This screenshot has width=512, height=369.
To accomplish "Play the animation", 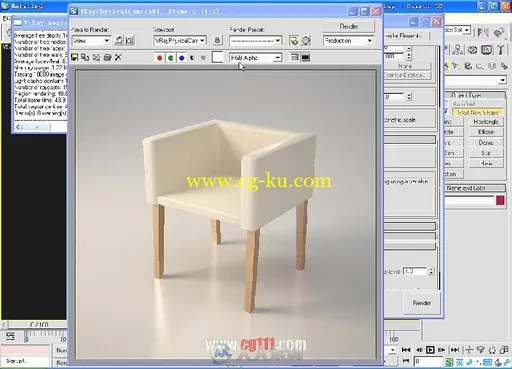I will click(430, 350).
